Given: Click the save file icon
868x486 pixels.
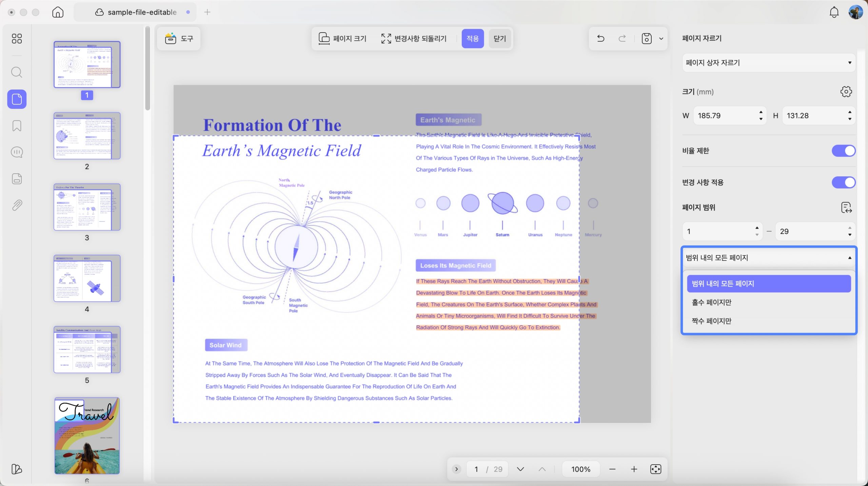Looking at the screenshot, I should pyautogui.click(x=647, y=39).
